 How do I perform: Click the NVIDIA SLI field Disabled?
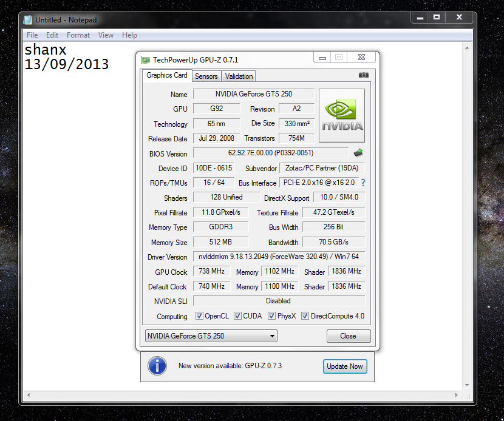click(279, 301)
